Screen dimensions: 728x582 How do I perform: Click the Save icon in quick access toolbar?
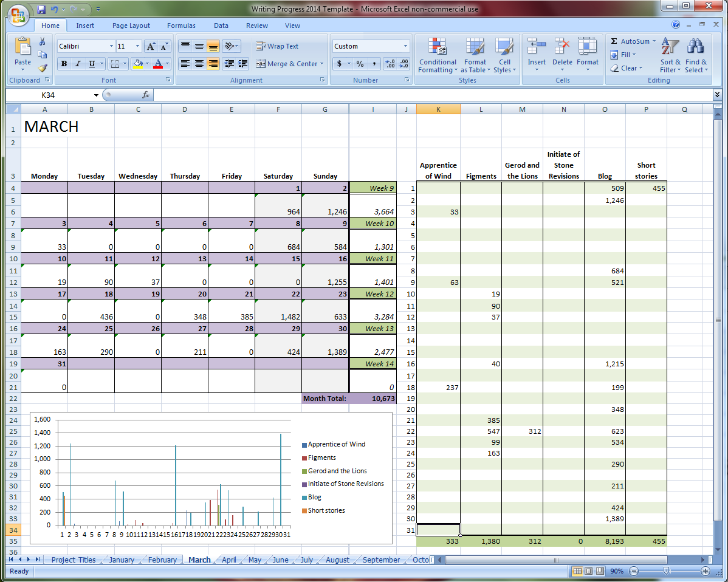[41, 9]
